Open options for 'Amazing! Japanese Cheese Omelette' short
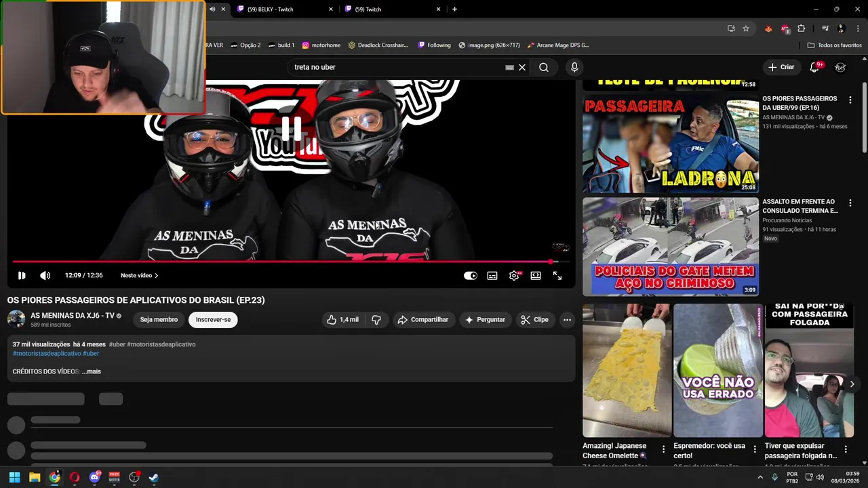 (664, 449)
